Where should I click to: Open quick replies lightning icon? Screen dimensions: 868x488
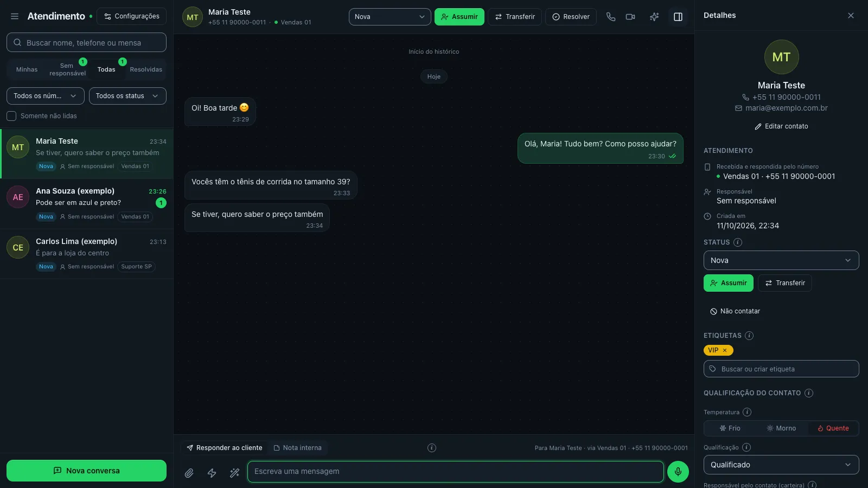212,473
